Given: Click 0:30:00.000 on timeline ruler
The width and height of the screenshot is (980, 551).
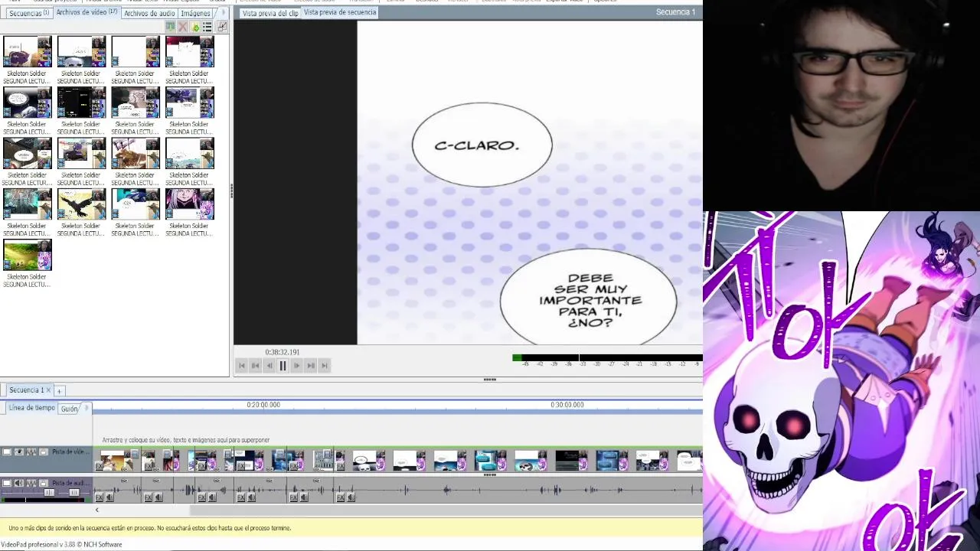Looking at the screenshot, I should coord(567,405).
